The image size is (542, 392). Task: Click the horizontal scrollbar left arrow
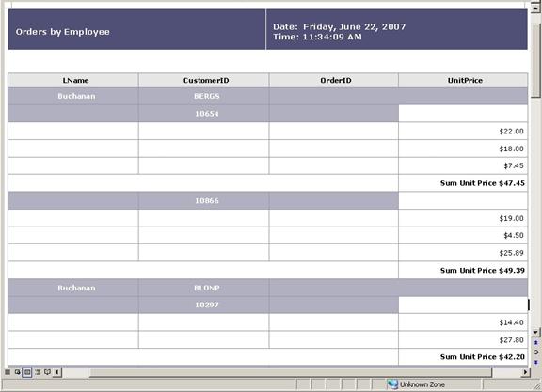coord(57,372)
